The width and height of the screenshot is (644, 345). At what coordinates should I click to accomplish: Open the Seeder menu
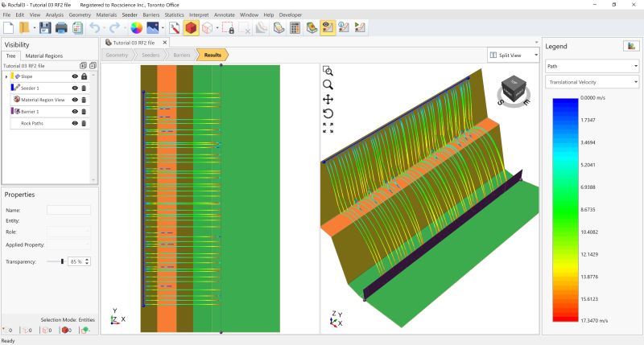(130, 14)
